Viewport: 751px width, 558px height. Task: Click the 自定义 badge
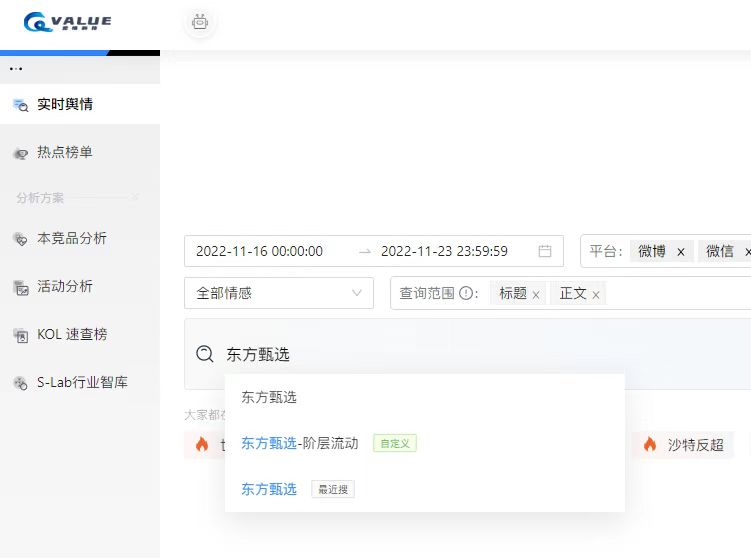395,443
